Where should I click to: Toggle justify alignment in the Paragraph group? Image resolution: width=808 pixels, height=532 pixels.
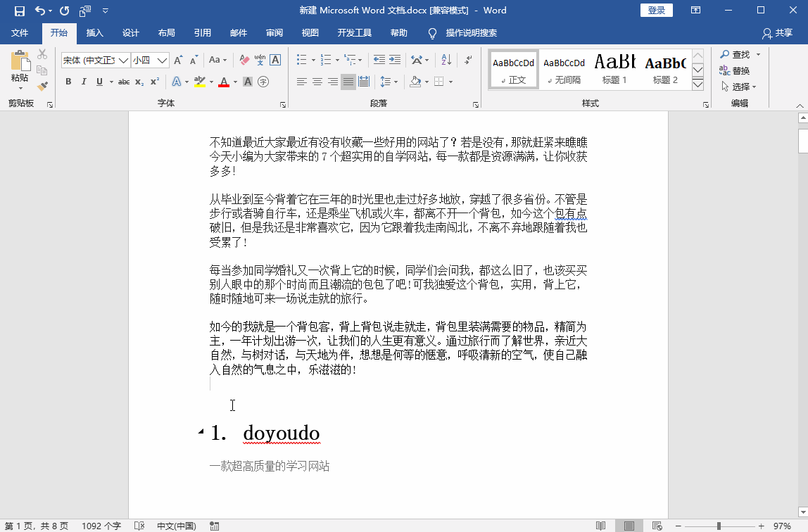347,82
